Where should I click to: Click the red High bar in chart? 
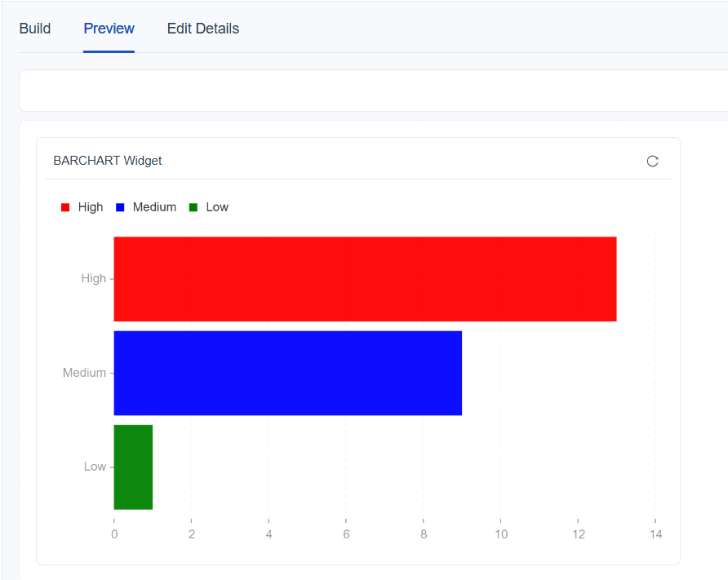[365, 279]
